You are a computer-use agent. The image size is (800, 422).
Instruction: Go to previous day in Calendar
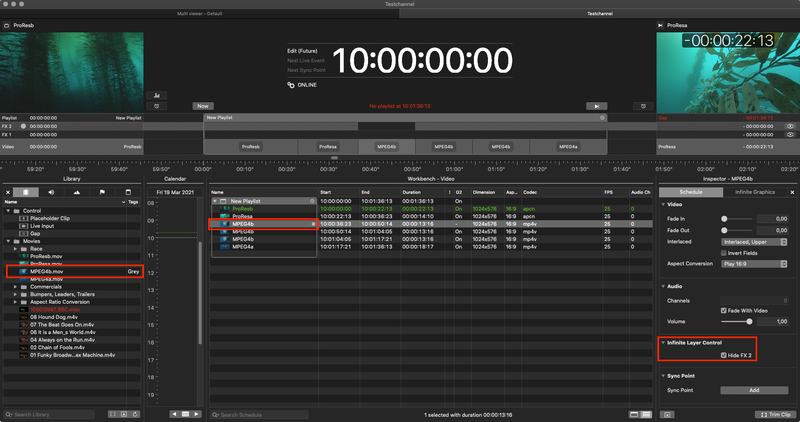click(174, 414)
